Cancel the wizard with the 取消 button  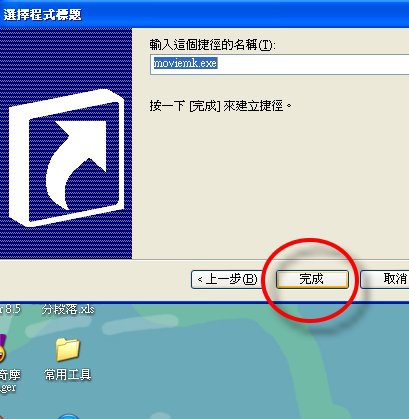pyautogui.click(x=385, y=279)
